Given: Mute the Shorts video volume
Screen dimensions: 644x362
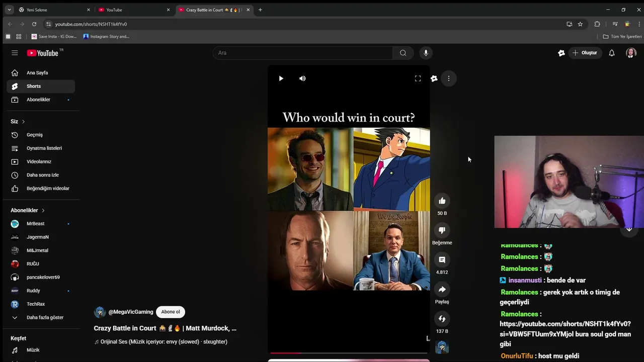Looking at the screenshot, I should point(302,78).
